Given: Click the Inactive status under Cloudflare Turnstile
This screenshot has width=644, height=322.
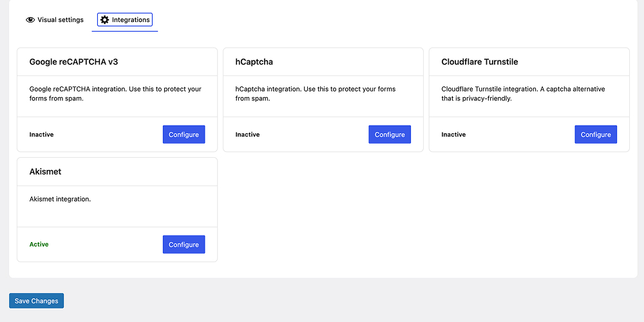Looking at the screenshot, I should pyautogui.click(x=453, y=135).
